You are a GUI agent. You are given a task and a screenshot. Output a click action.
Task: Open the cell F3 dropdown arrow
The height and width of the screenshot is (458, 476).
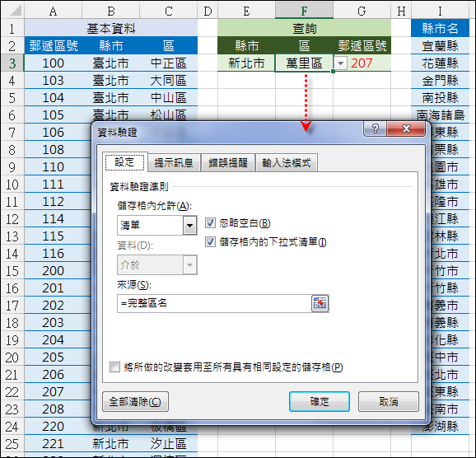pos(341,63)
